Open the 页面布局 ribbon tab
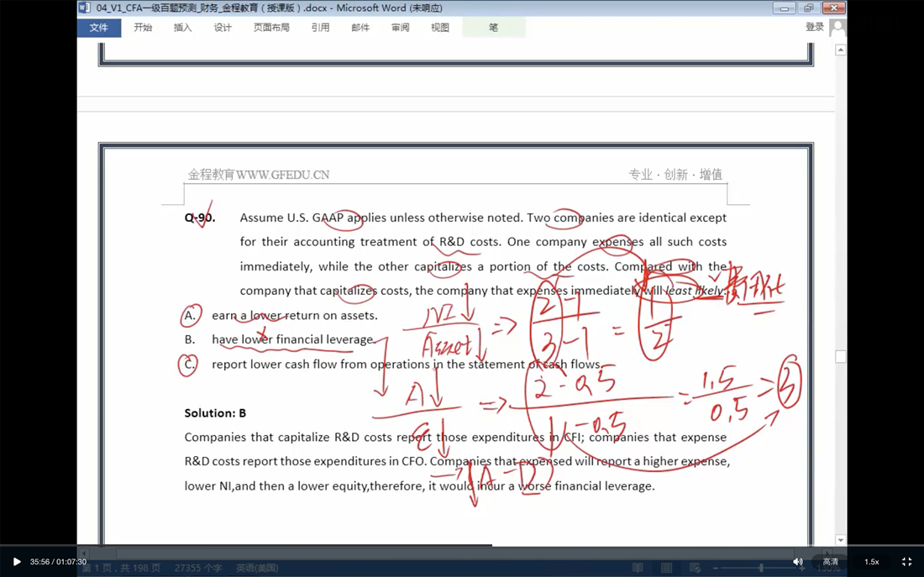This screenshot has height=577, width=924. [271, 27]
